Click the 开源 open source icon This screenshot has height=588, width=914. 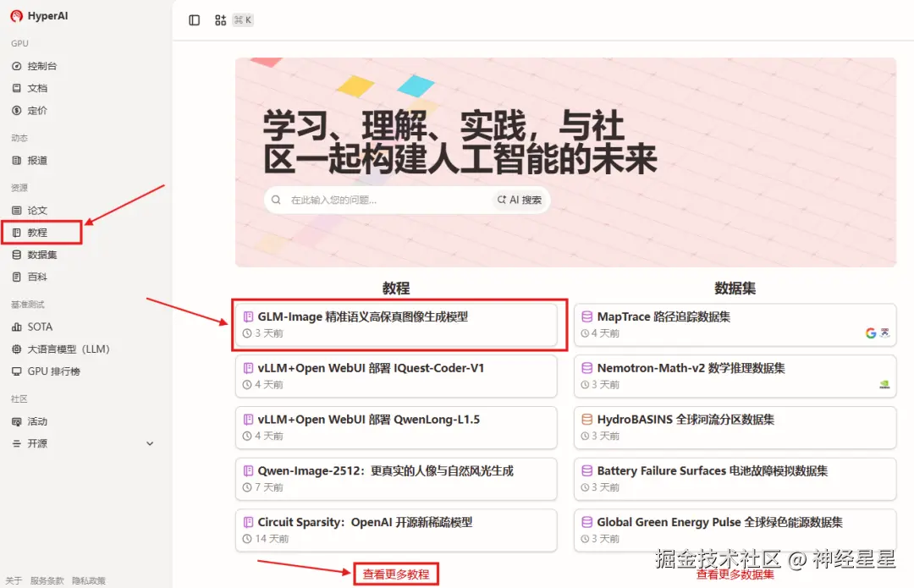click(16, 443)
